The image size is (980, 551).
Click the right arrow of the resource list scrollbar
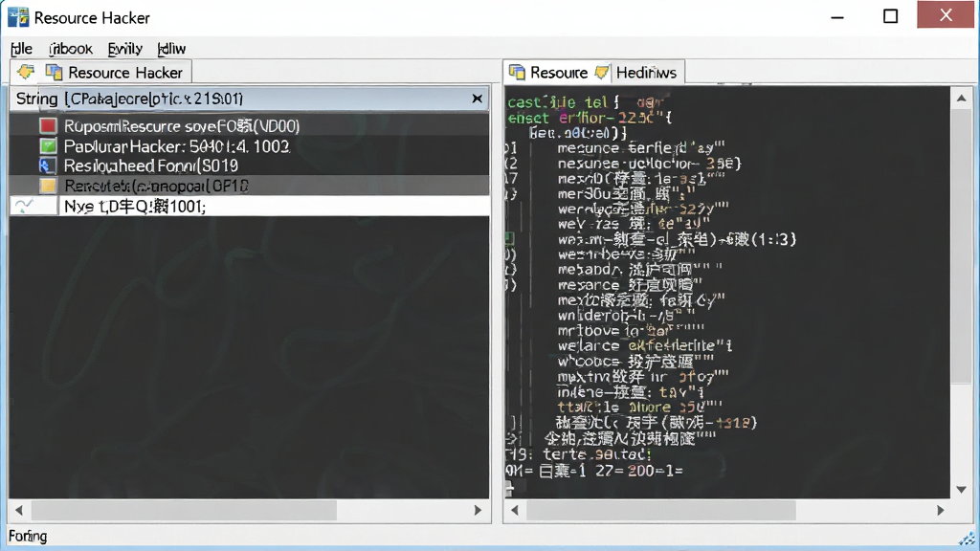coord(479,511)
